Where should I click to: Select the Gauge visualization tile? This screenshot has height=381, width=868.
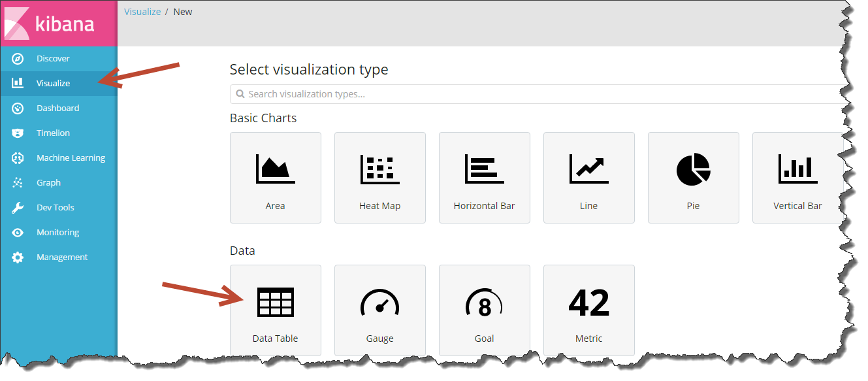click(x=379, y=310)
